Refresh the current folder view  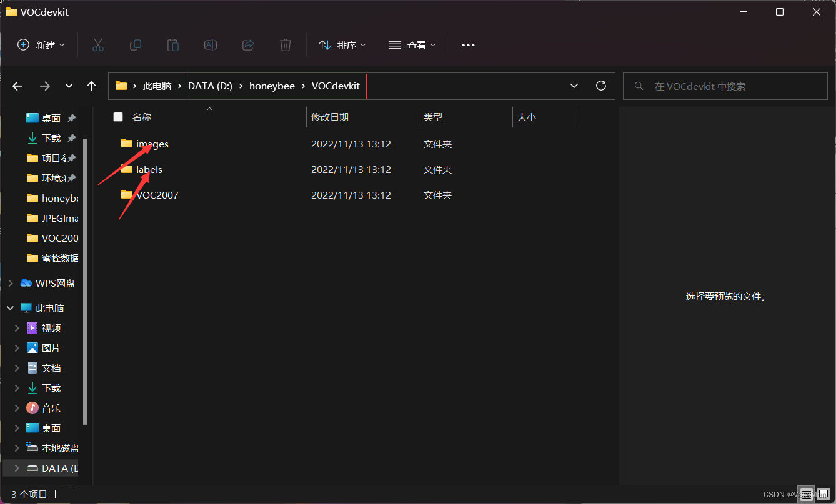601,86
